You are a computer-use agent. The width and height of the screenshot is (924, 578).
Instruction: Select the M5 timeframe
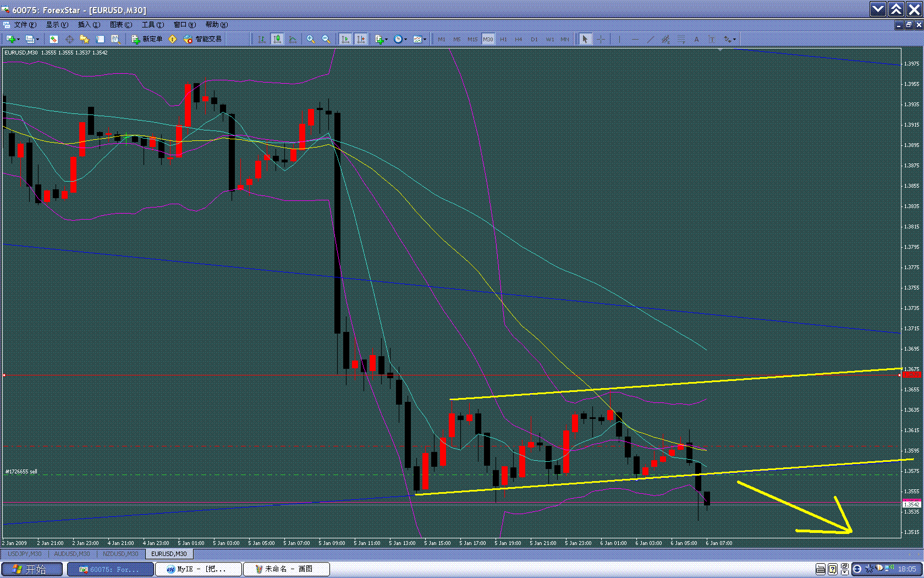(457, 39)
